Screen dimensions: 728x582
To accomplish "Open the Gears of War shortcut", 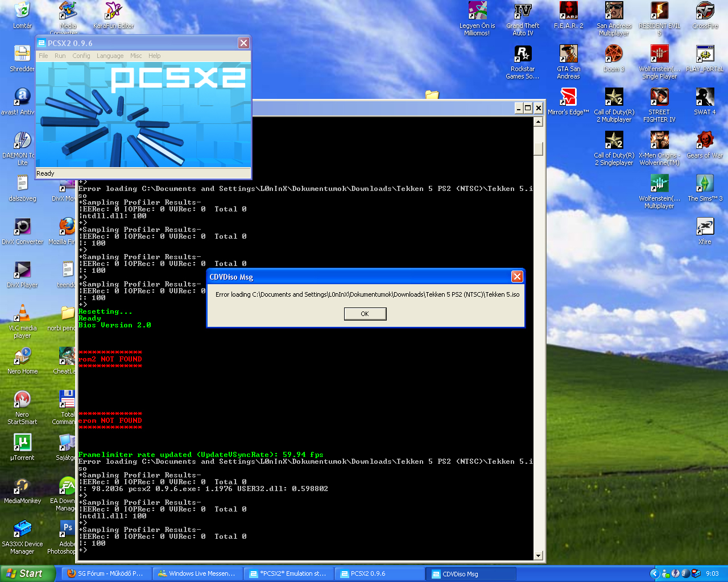I will (x=705, y=141).
